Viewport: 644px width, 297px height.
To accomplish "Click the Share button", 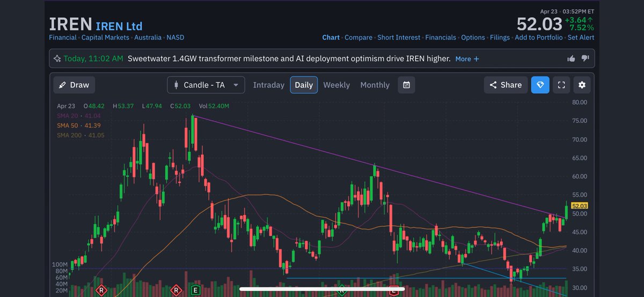I will coord(506,85).
